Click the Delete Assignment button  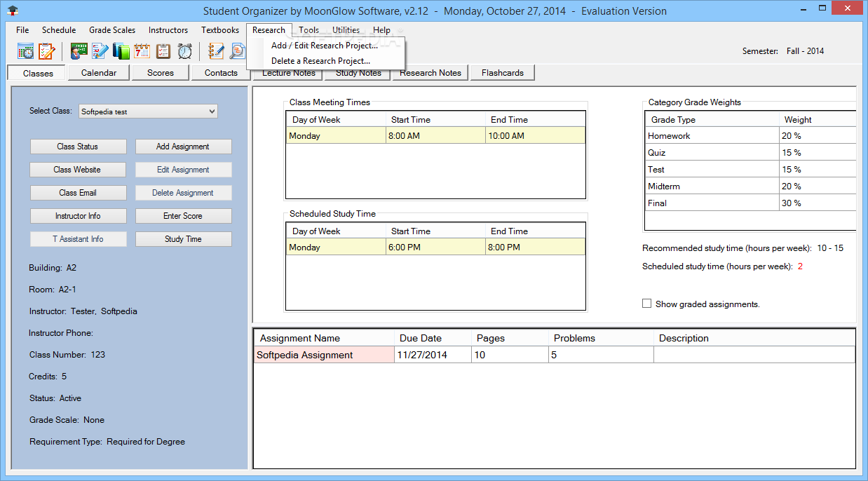[183, 193]
